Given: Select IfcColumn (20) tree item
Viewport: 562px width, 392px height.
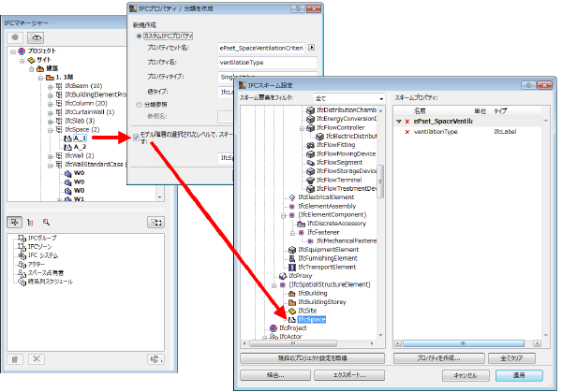Looking at the screenshot, I should click(86, 103).
